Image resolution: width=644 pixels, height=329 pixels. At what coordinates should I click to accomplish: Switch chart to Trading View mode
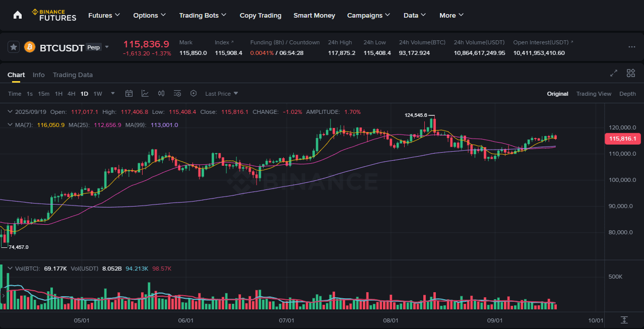coord(594,94)
